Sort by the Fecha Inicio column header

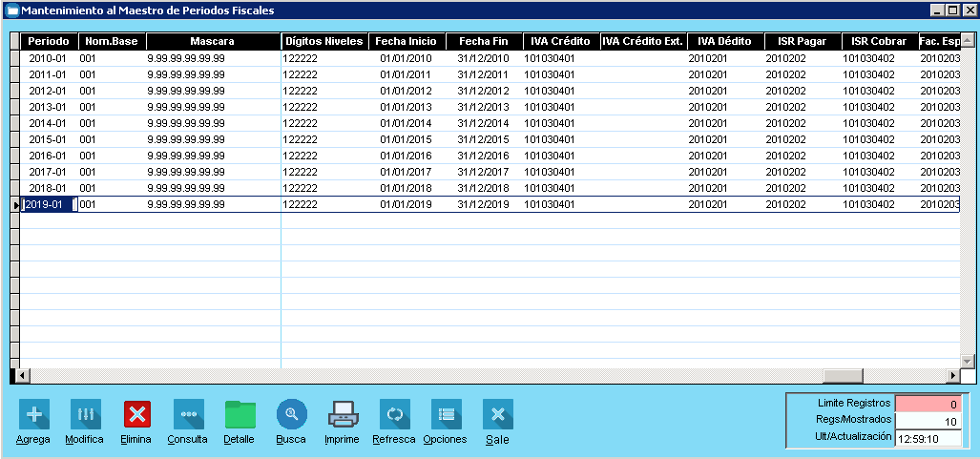[405, 42]
